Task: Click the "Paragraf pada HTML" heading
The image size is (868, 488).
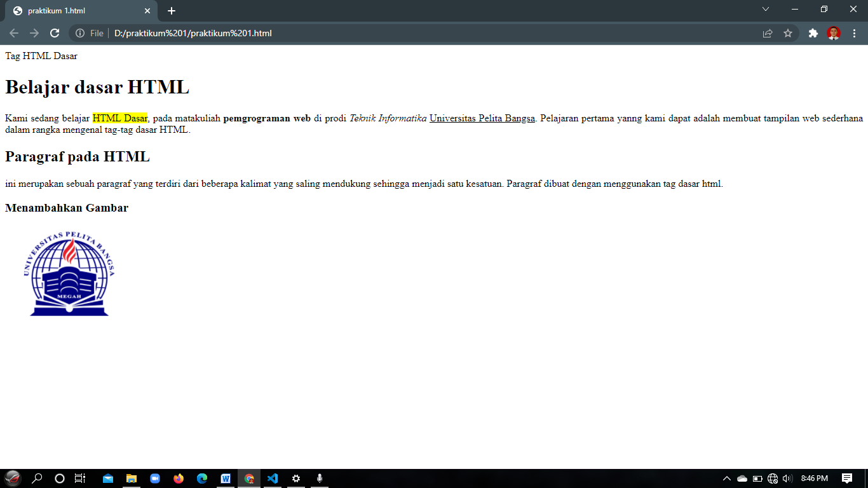Action: 78,156
